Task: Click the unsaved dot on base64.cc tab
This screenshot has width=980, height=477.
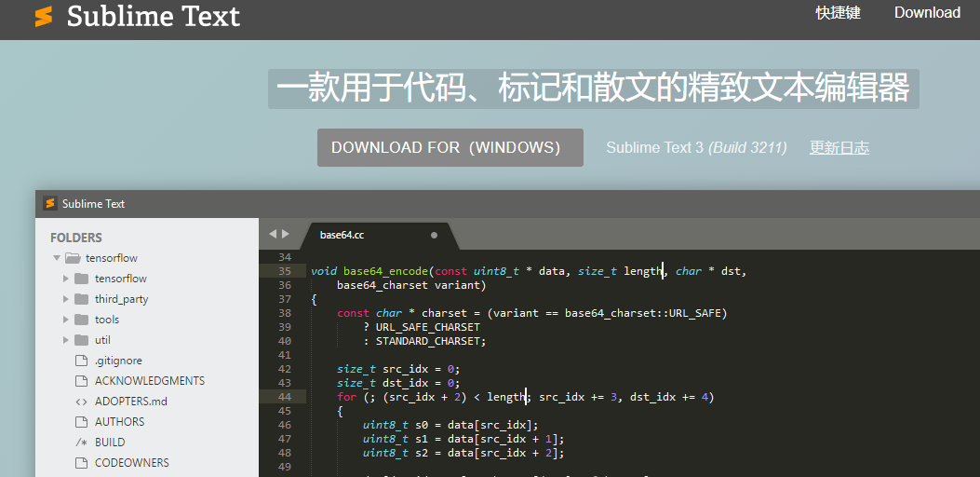Action: coord(434,236)
